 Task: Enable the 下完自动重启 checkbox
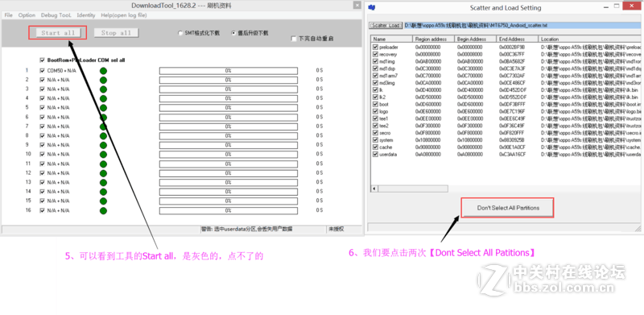tap(293, 39)
